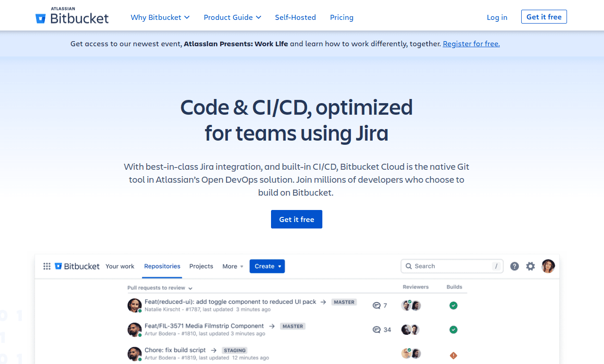Image resolution: width=604 pixels, height=364 pixels.
Task: Click Artur Bodera's avatar on Feat/FIL-3571 row
Action: tap(135, 330)
